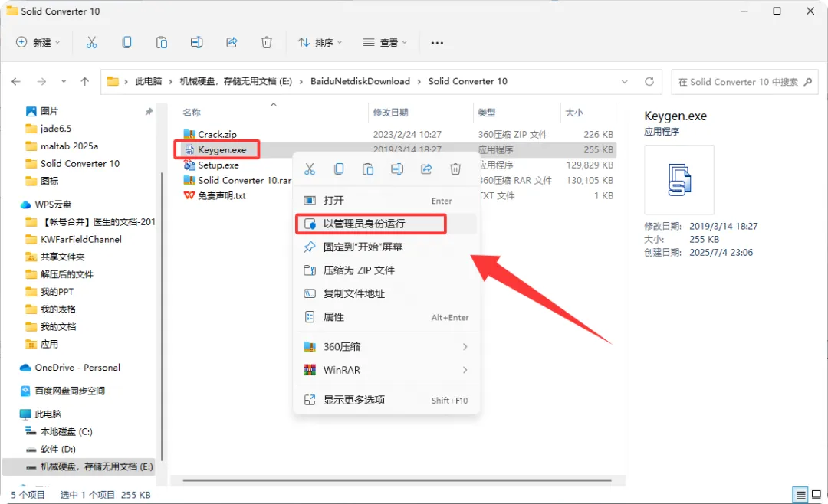
Task: Select the Crack.zip file
Action: [217, 135]
